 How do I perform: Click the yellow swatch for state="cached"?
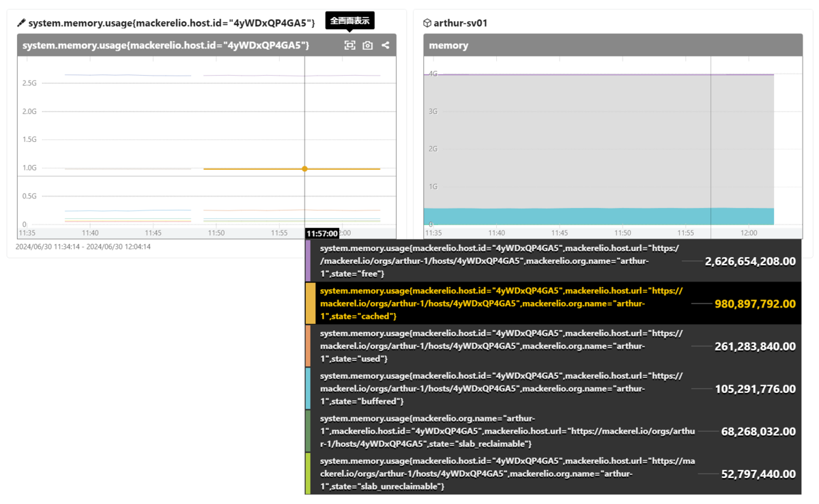point(310,303)
